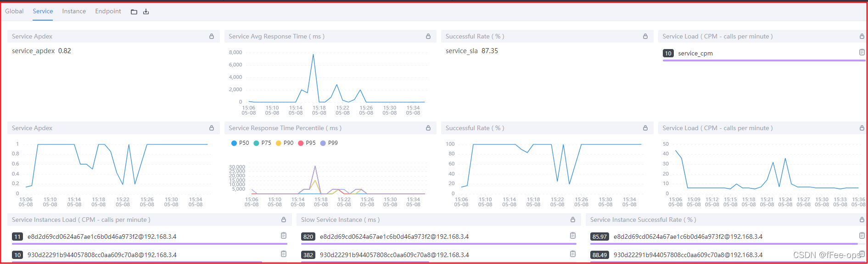Click the Service Instance Successful Rate title
This screenshot has width=868, height=264.
click(x=643, y=220)
